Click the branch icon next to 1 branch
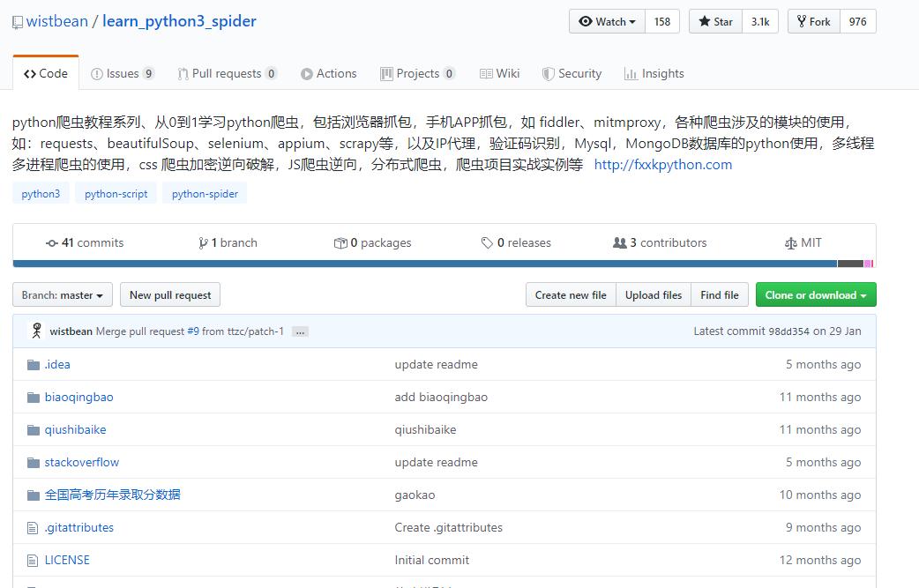This screenshot has width=919, height=588. click(x=203, y=242)
